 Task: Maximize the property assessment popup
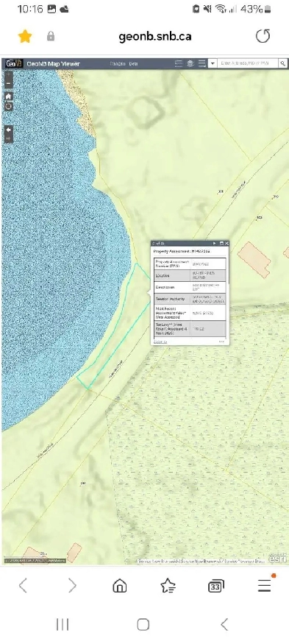click(221, 244)
